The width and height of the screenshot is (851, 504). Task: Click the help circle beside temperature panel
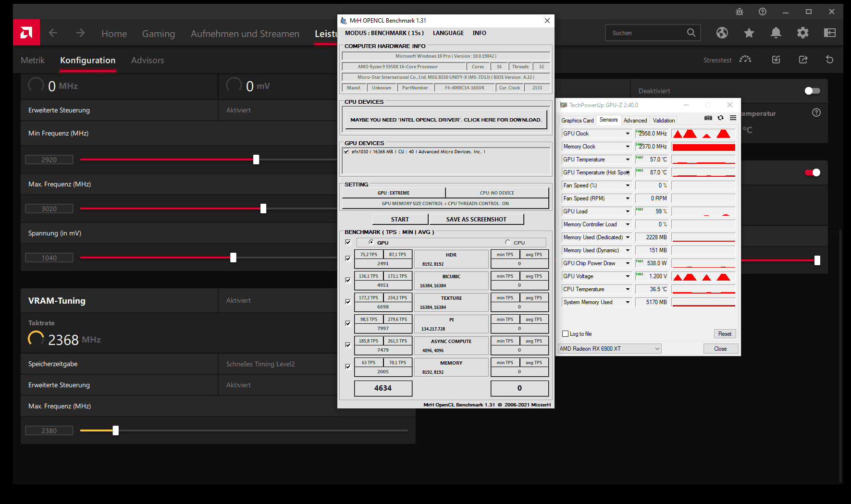[816, 112]
